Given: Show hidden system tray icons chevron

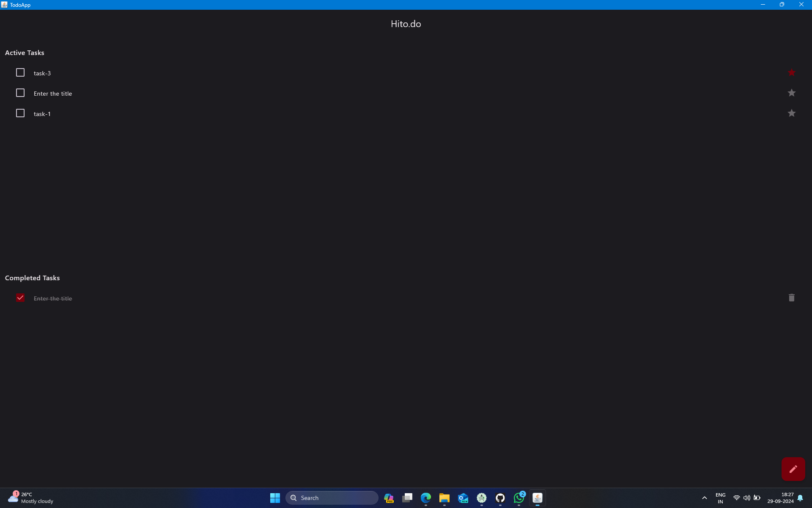Looking at the screenshot, I should [704, 498].
